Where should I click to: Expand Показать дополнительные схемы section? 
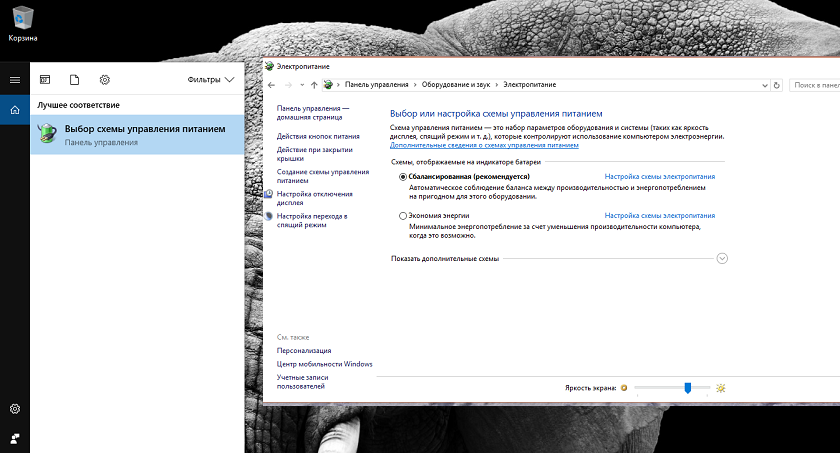[x=722, y=258]
